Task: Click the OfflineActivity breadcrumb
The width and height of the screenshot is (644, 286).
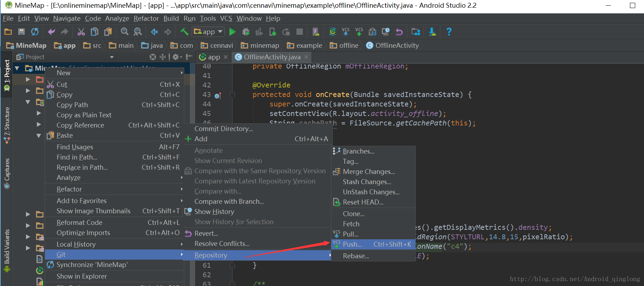Action: (x=393, y=45)
